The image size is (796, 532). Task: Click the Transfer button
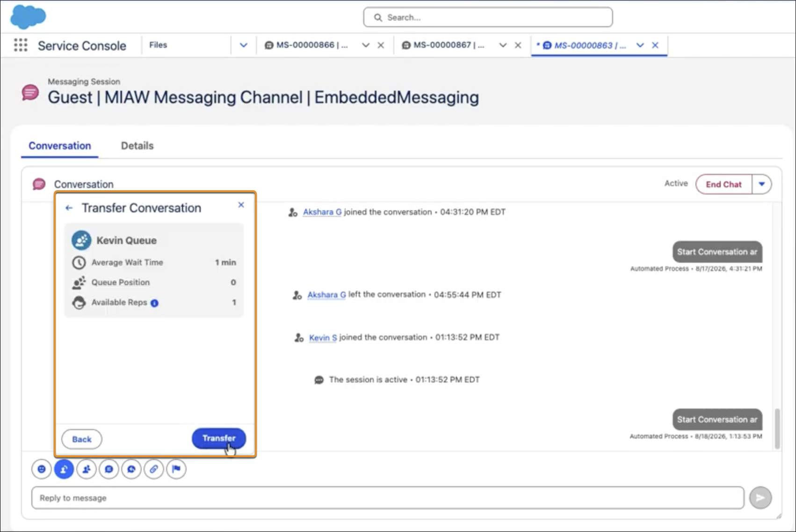tap(219, 439)
